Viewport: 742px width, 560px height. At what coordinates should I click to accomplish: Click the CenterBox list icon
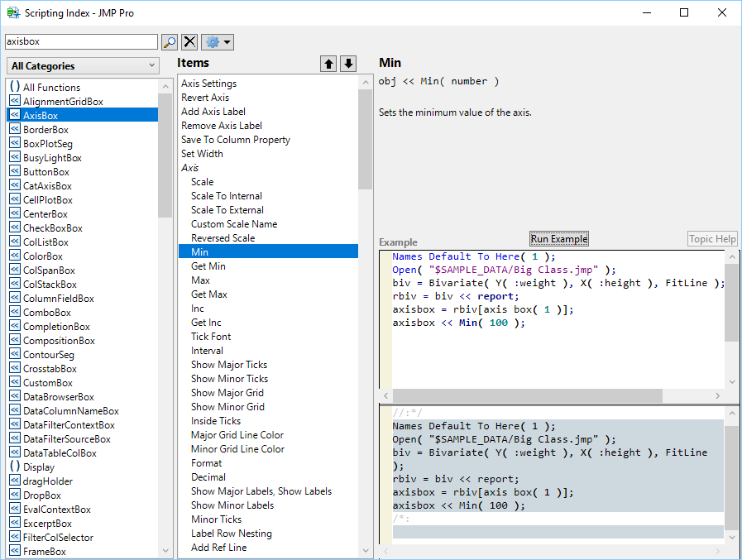click(x=15, y=213)
